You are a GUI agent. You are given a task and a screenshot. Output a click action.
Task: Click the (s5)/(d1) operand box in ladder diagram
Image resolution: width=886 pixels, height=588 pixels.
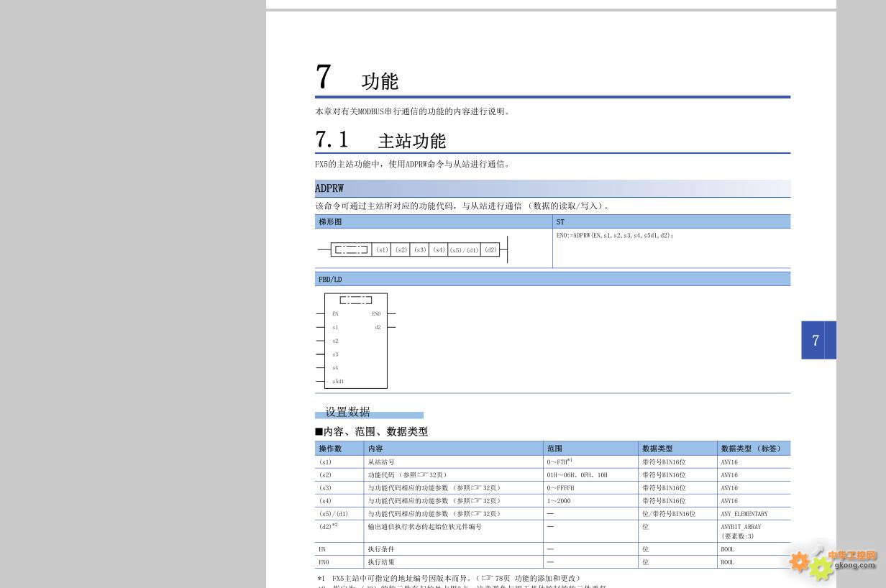pos(464,250)
